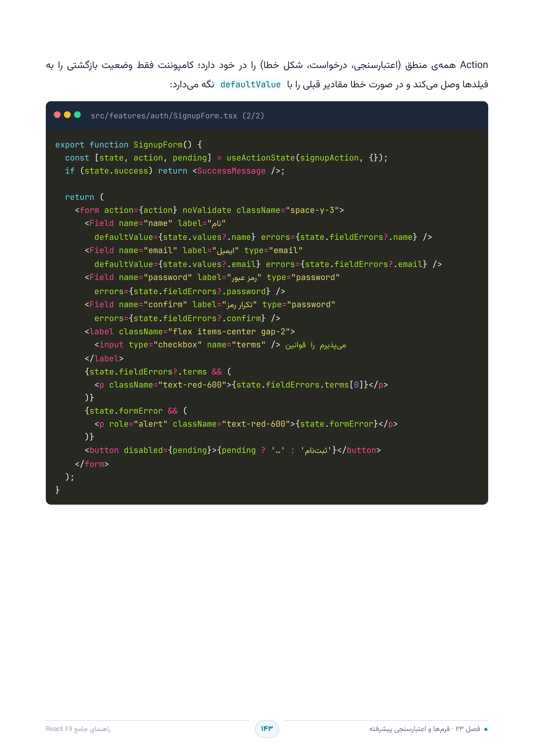The width and height of the screenshot is (534, 756).
Task: Click the className="space-y-3" attribute
Action: (288, 210)
